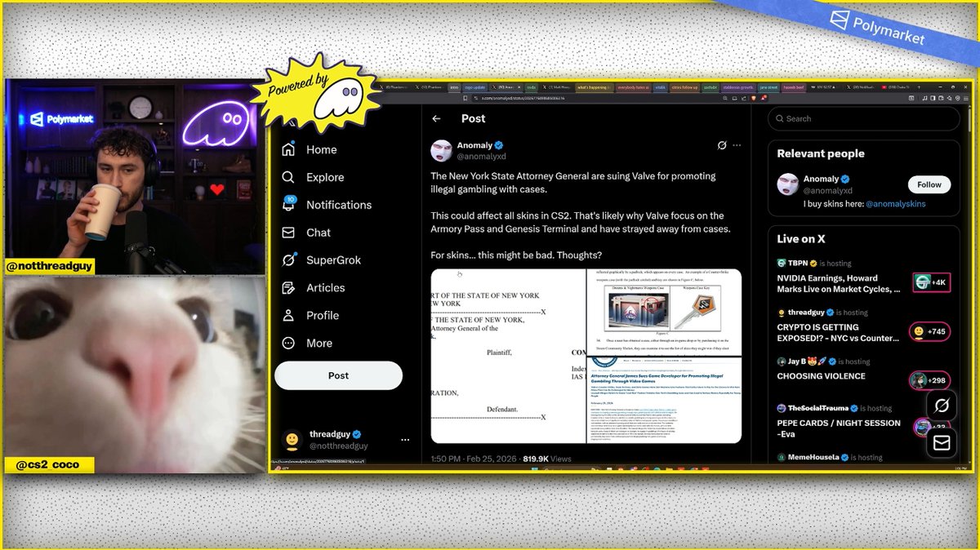Screen dimensions: 980x550
Task: Open Anomaly avatar in Relevant people
Action: click(x=787, y=184)
